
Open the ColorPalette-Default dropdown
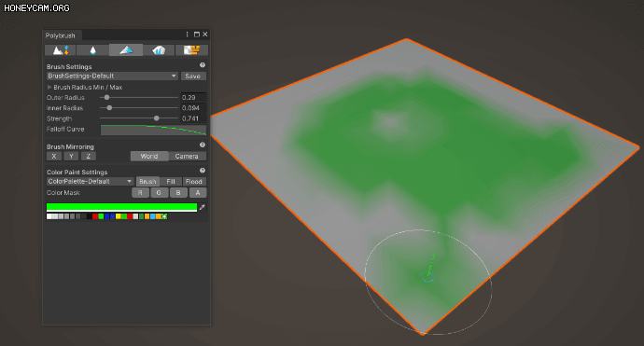click(90, 182)
